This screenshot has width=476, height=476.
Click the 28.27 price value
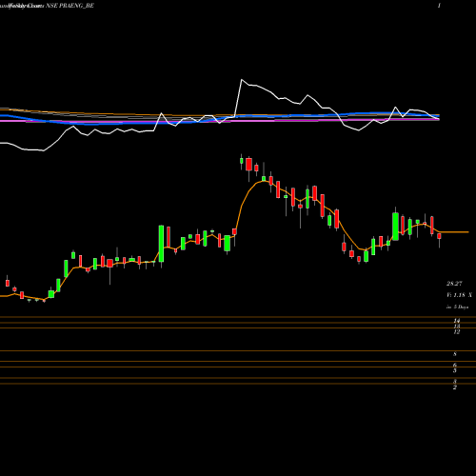point(454,284)
